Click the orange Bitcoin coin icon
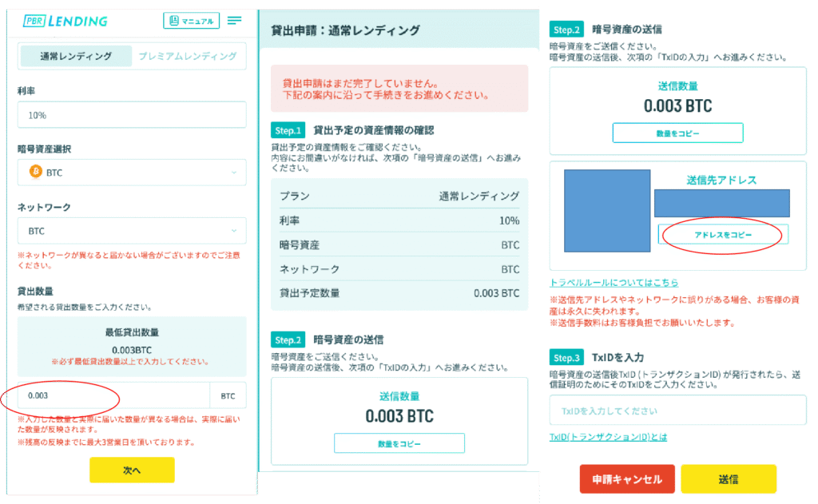The width and height of the screenshot is (818, 504). point(35,172)
